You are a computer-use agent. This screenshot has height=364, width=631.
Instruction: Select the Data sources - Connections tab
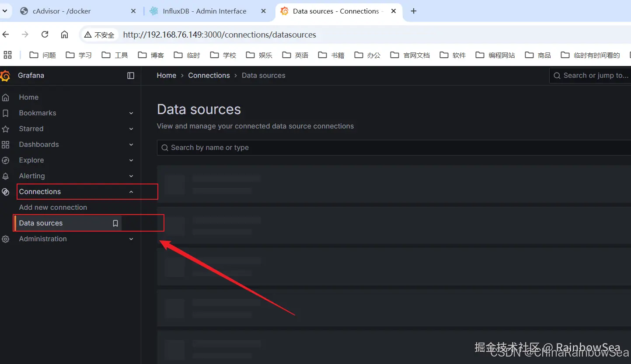[338, 11]
